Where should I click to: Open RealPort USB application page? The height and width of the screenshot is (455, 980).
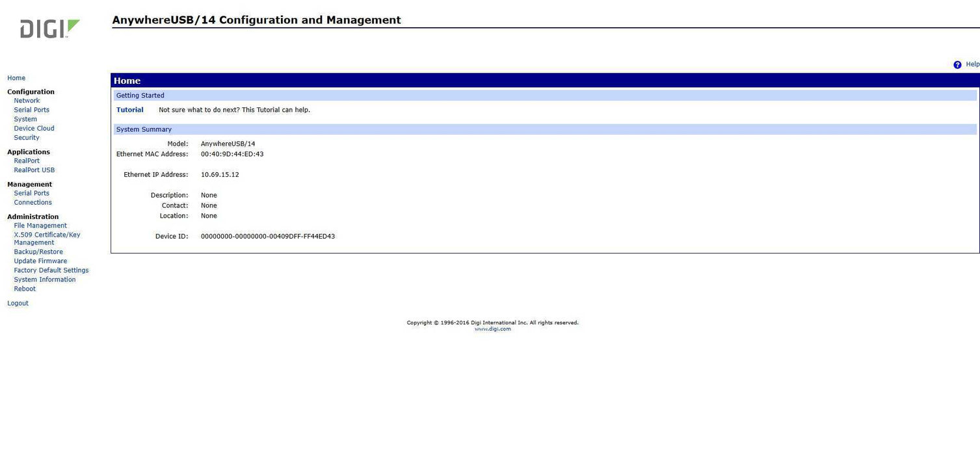(34, 170)
